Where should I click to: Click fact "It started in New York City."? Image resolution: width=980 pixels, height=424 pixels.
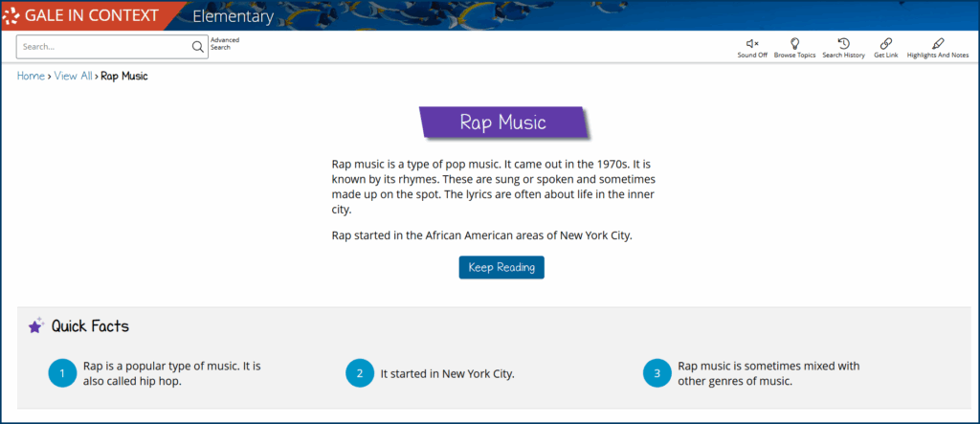[x=448, y=374]
